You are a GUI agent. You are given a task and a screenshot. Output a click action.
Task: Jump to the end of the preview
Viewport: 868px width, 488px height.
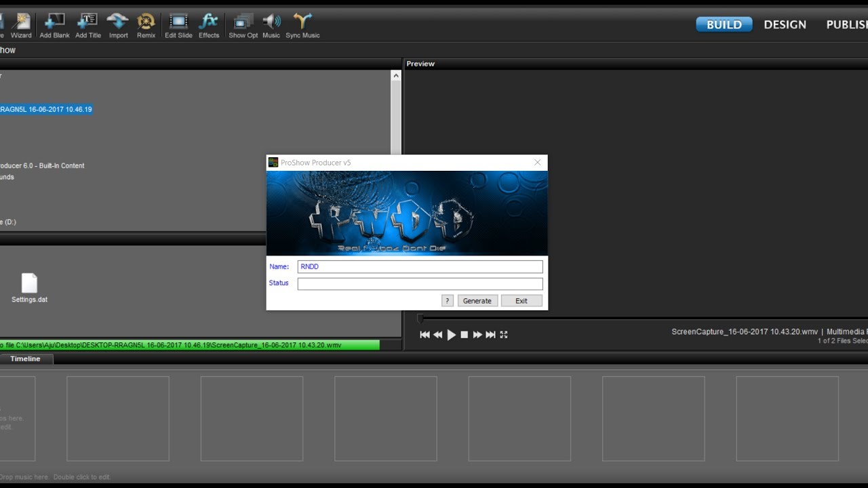(491, 335)
